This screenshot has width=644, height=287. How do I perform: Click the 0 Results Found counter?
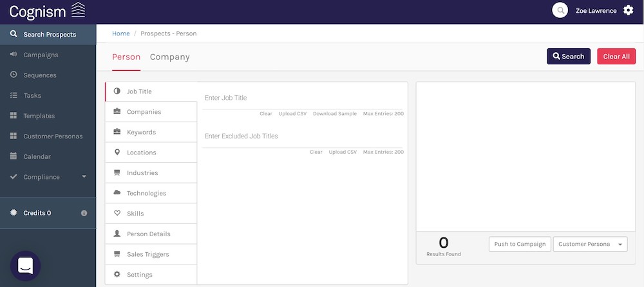(444, 246)
